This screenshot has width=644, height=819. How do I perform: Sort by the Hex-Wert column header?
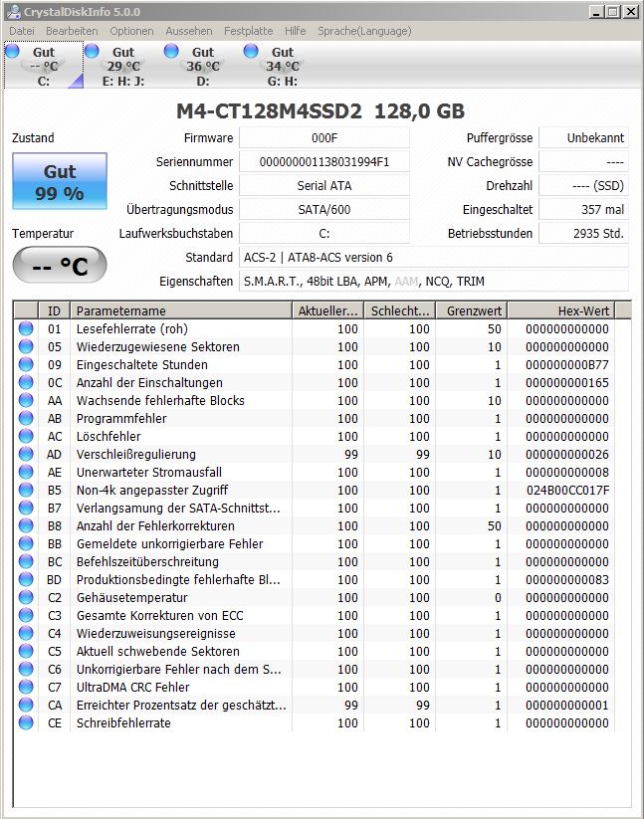(561, 310)
